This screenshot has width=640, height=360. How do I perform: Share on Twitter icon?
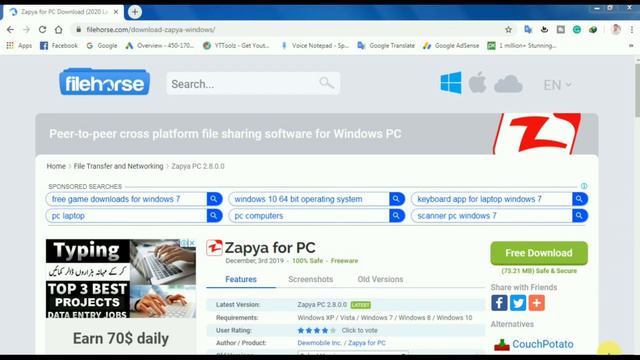point(518,303)
